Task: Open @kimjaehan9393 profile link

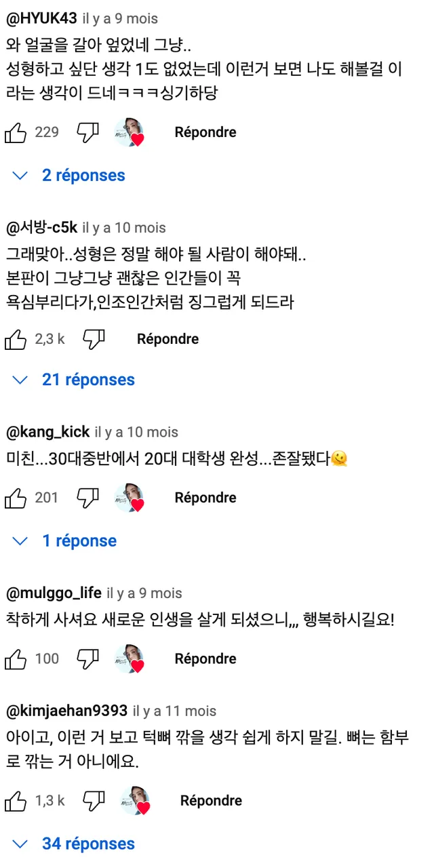Action: pyautogui.click(x=66, y=711)
